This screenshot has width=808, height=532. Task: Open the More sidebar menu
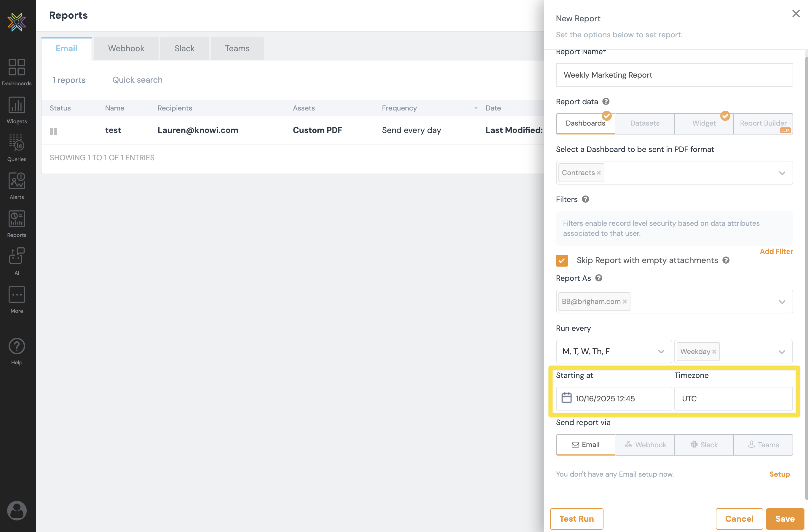[17, 299]
